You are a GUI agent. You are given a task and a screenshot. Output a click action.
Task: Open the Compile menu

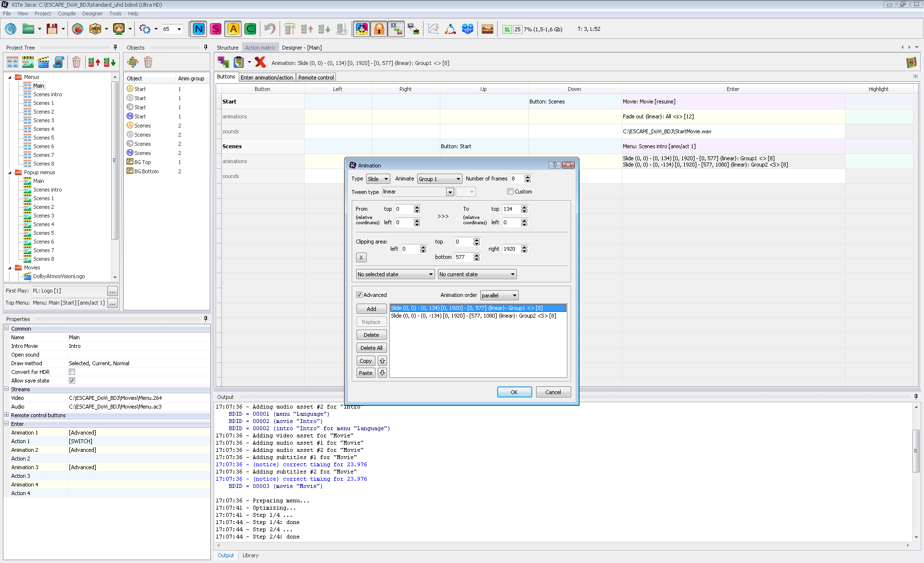coord(66,13)
